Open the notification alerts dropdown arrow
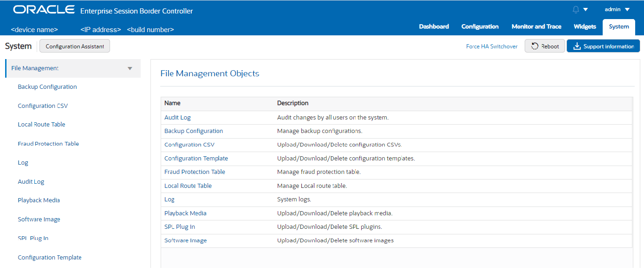 585,8
